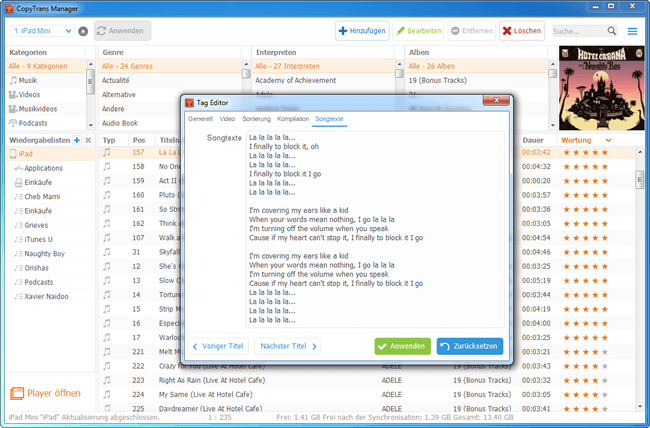Image resolution: width=650 pixels, height=428 pixels.
Task: Click the music note icon of row 221
Action: pyautogui.click(x=107, y=352)
